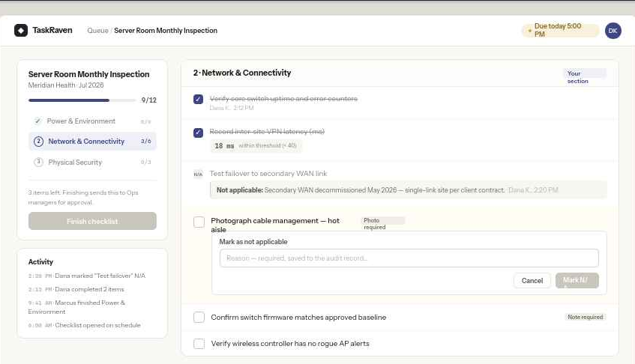Image resolution: width=635 pixels, height=364 pixels.
Task: Tick Verify wireless controller rogue AP alerts
Action: pos(199,343)
